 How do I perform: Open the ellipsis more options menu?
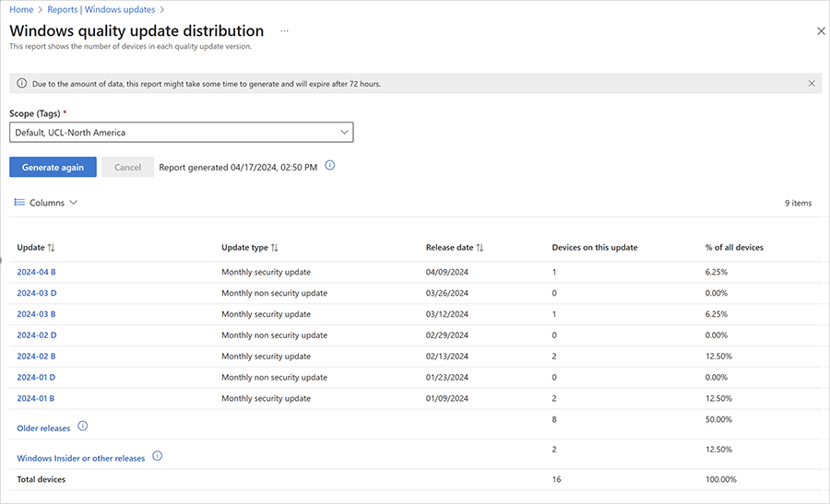click(x=285, y=30)
